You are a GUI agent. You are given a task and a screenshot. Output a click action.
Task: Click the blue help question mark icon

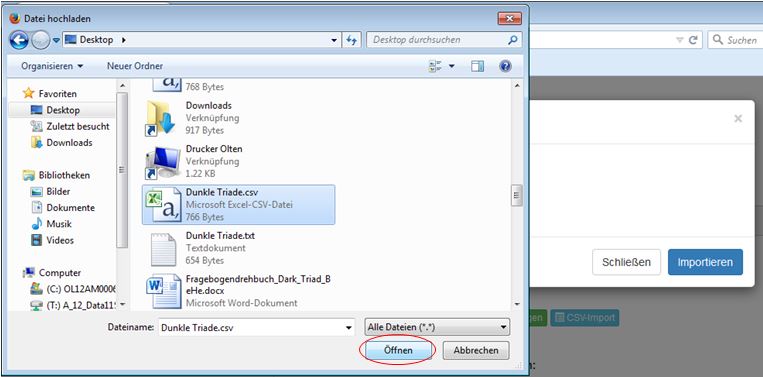pyautogui.click(x=505, y=66)
